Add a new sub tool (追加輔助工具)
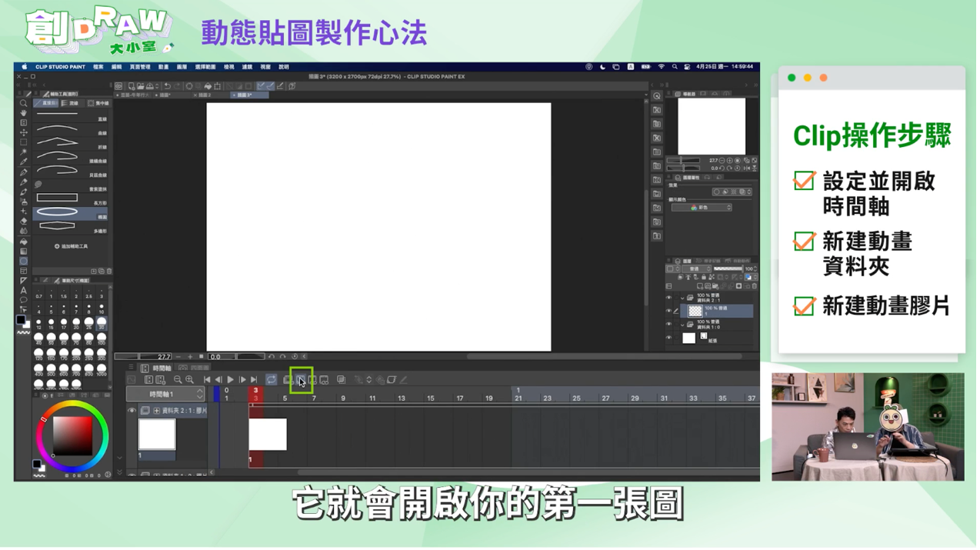This screenshot has width=980, height=550. (x=71, y=246)
